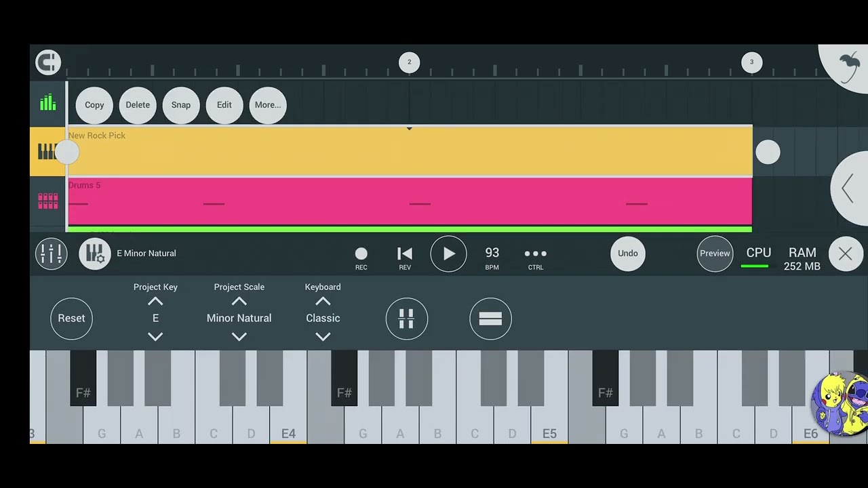
Task: Change Keyboard type with down chevron
Action: point(323,337)
